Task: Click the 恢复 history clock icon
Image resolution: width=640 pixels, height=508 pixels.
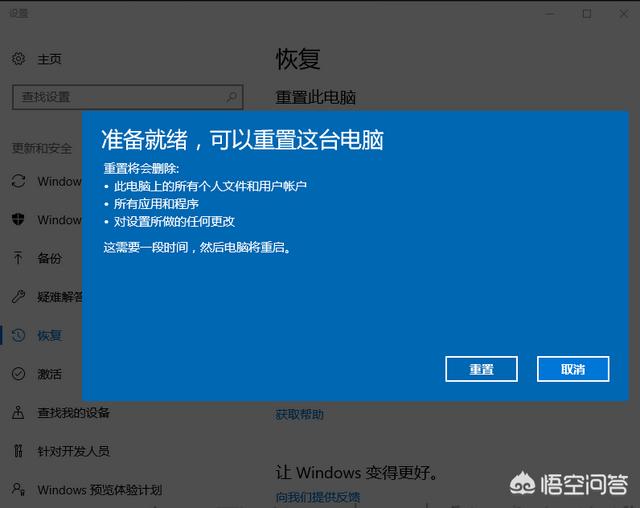Action: click(x=18, y=335)
